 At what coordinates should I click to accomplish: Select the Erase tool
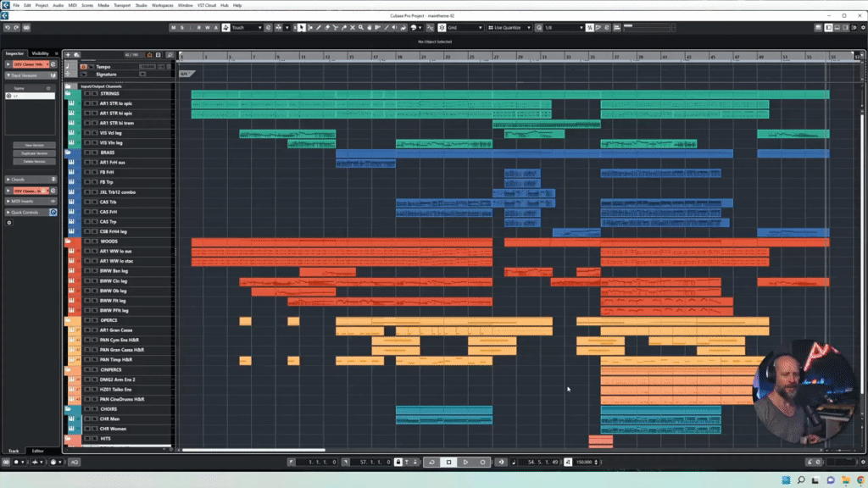[x=327, y=28]
